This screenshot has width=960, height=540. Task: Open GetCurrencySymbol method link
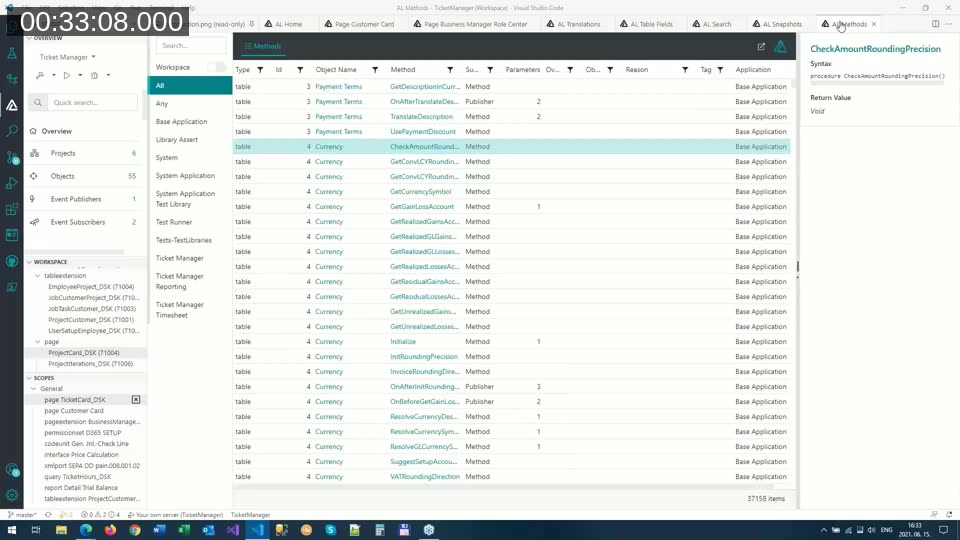click(x=421, y=192)
